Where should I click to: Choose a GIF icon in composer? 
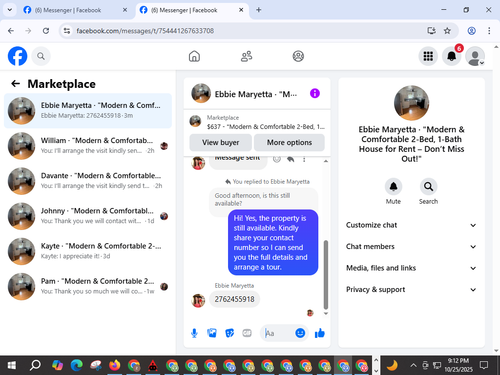pyautogui.click(x=247, y=333)
